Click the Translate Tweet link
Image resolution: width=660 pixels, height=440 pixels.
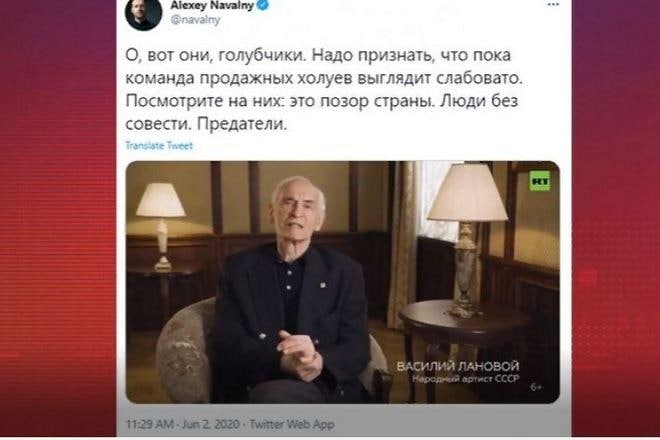coord(159,146)
